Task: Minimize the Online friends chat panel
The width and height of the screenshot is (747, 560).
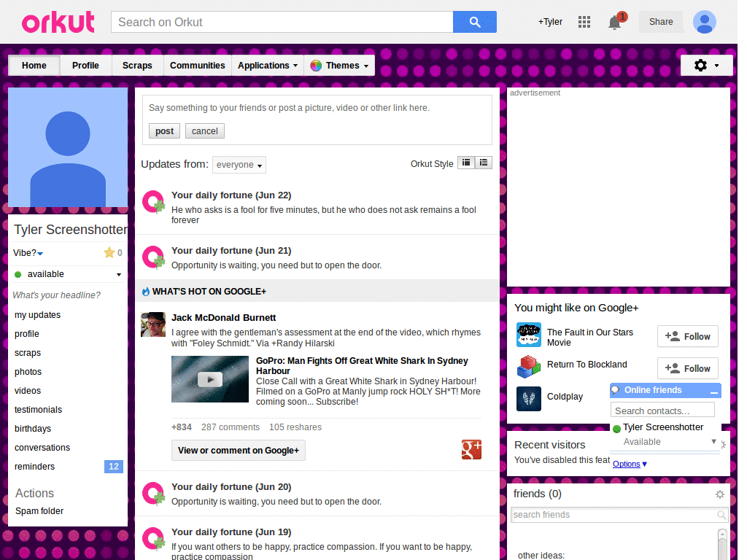Action: (713, 392)
